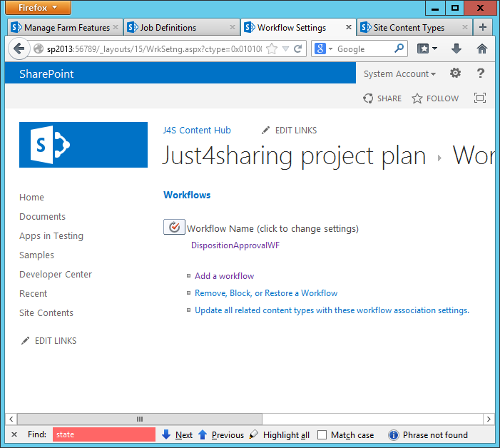This screenshot has width=500, height=448.
Task: Click the Workflows section heading
Action: (187, 195)
